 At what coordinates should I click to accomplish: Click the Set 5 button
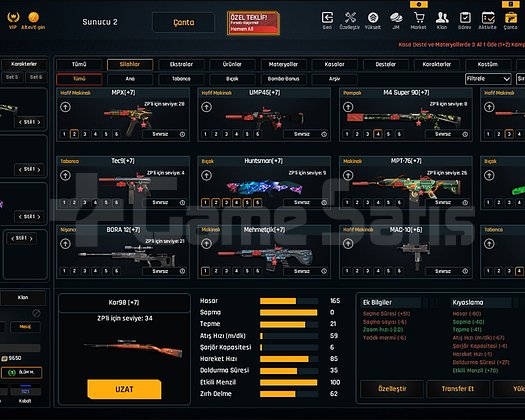pyautogui.click(x=12, y=77)
